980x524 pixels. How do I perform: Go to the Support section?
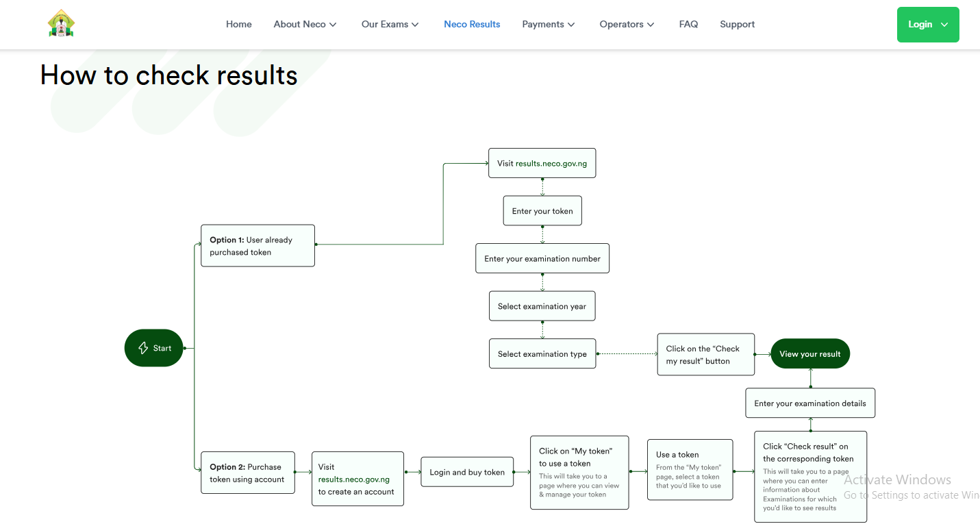(x=737, y=24)
